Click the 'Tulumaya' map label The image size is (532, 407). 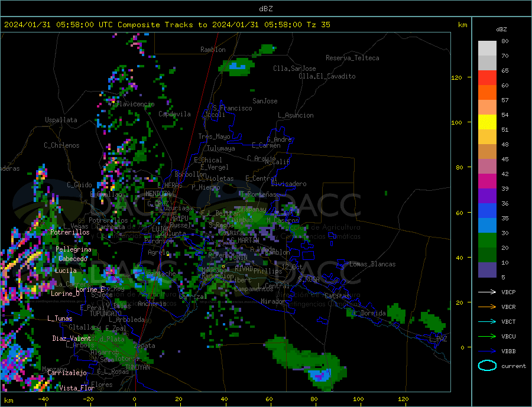[221, 148]
